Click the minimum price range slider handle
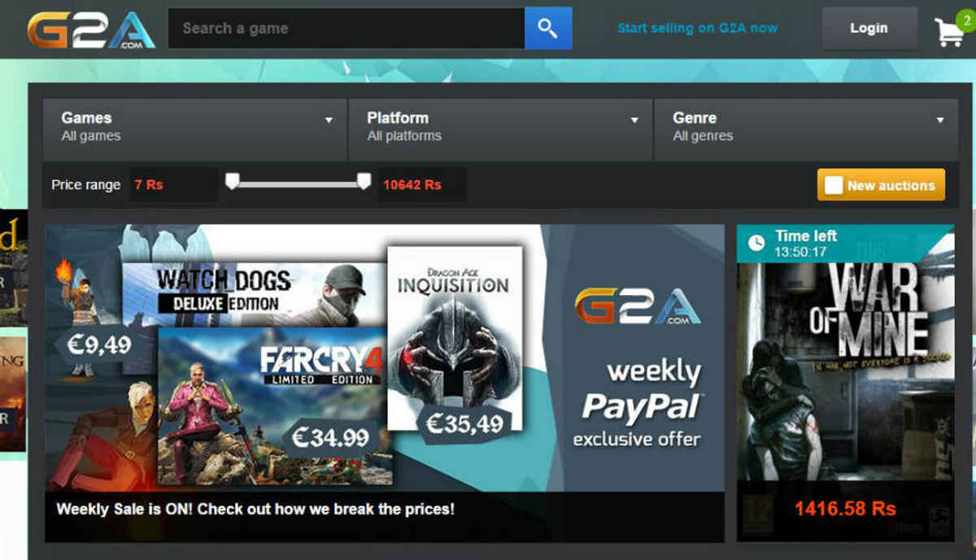 (x=233, y=180)
